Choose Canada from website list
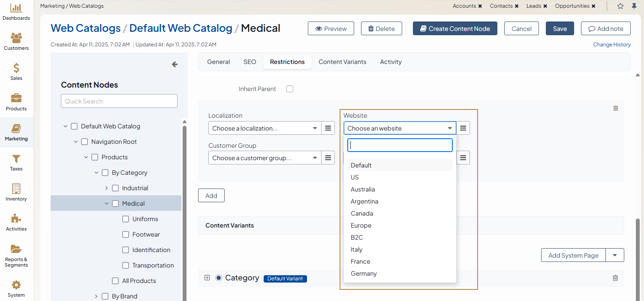The image size is (644, 301). click(x=362, y=213)
